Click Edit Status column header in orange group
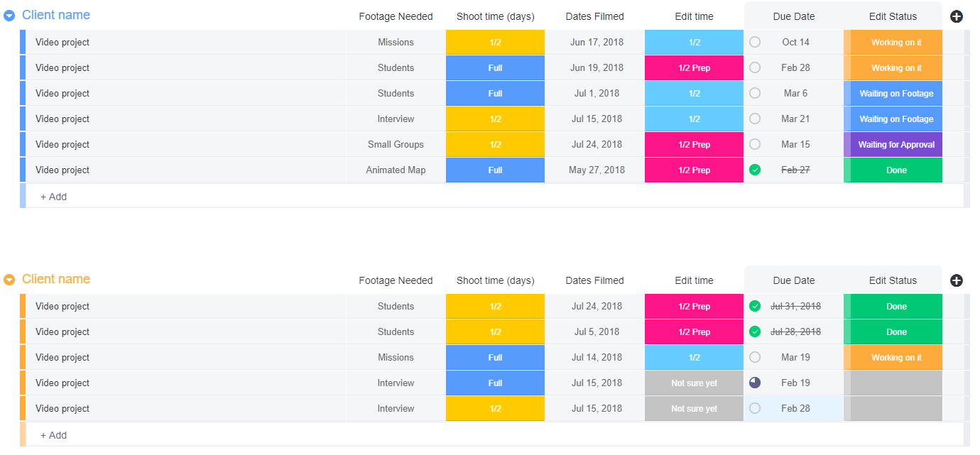Screen dimensions: 980x455 [893, 280]
